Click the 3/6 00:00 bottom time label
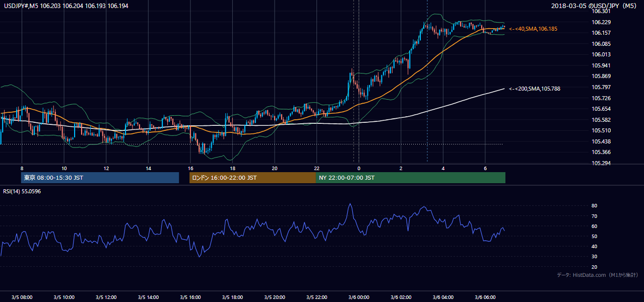Screen dimensions: 644x302 358,297
